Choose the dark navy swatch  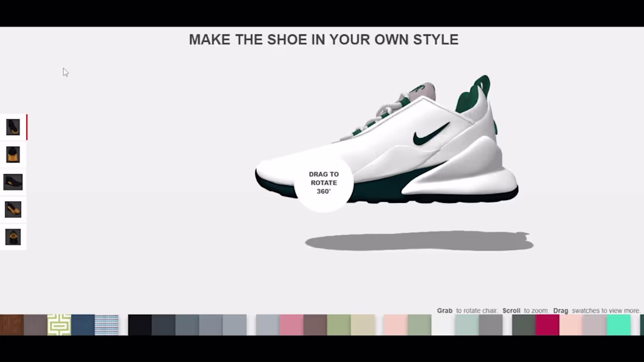pos(164,326)
